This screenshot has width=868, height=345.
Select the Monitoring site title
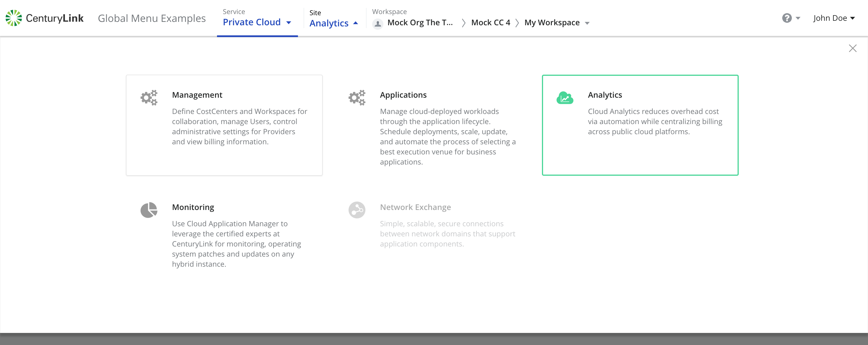coord(193,207)
